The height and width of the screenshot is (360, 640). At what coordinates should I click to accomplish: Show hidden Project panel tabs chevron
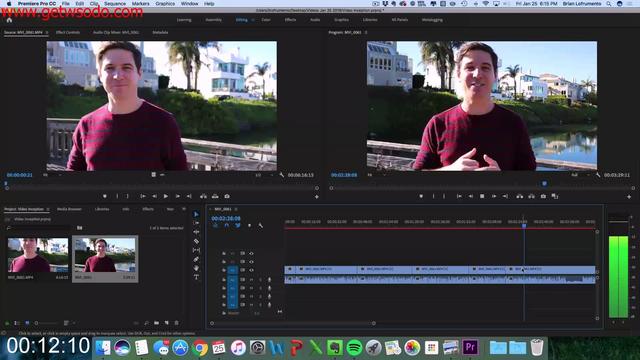(x=184, y=209)
